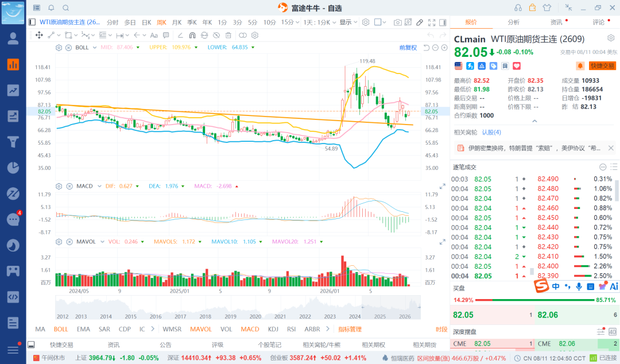Click the fullscreen chart expand icon

coord(431,22)
